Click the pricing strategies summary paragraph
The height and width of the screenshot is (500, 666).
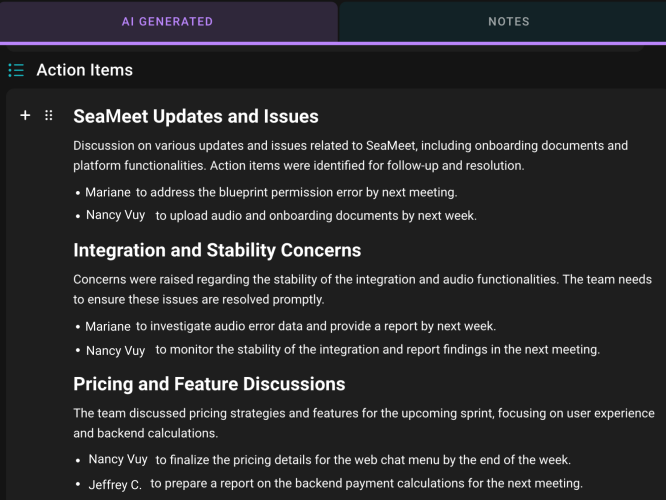364,423
